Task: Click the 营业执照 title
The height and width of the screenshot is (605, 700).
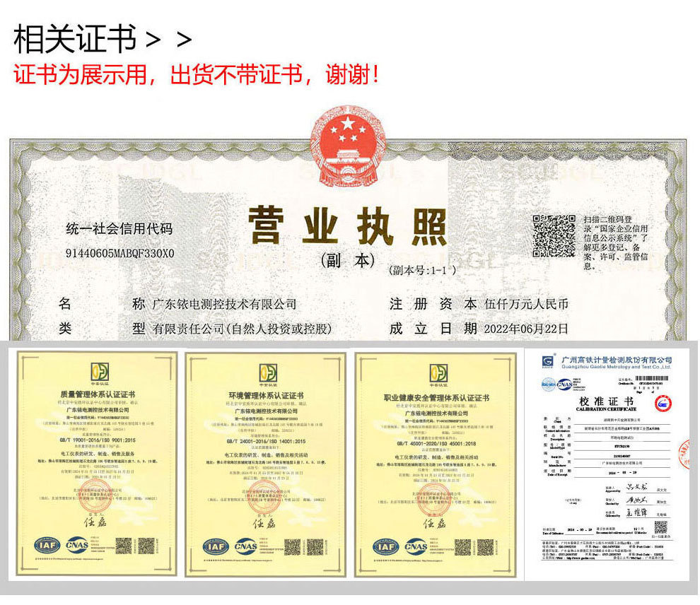Action: (347, 226)
